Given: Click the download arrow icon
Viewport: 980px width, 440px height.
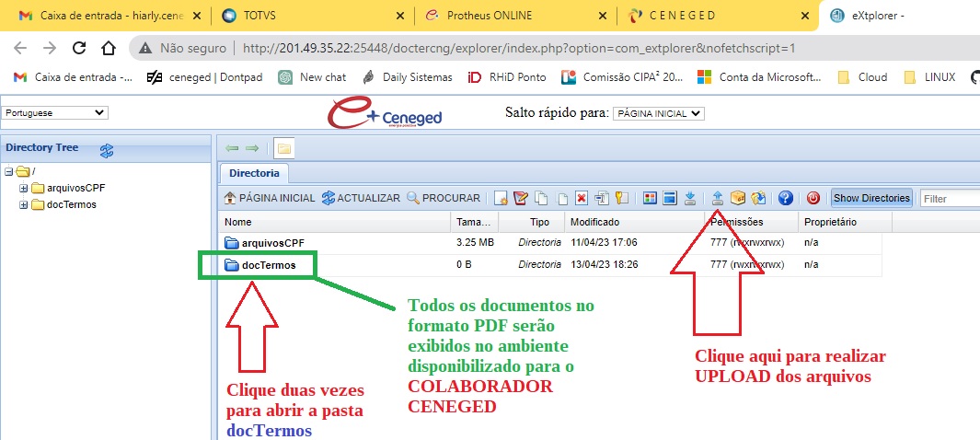Looking at the screenshot, I should pyautogui.click(x=689, y=198).
